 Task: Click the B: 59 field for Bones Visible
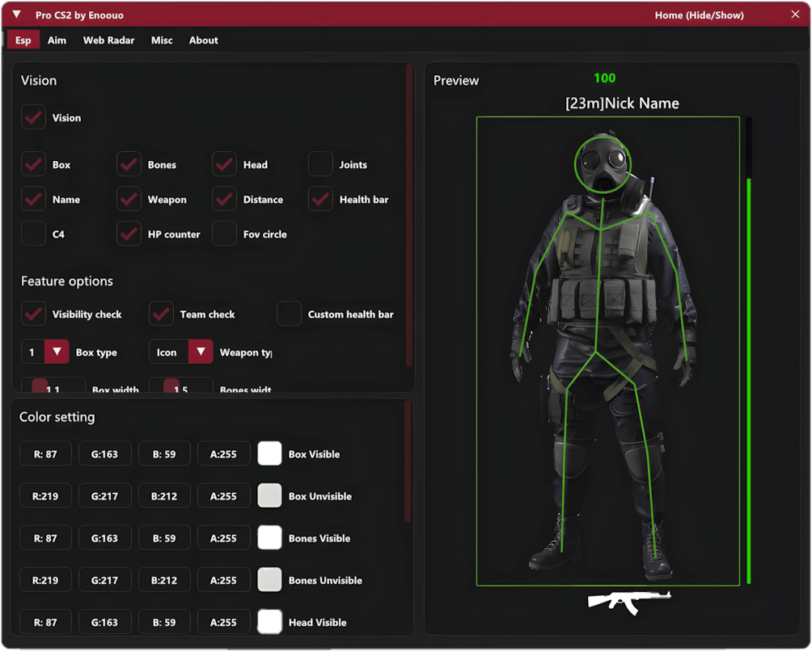click(164, 538)
